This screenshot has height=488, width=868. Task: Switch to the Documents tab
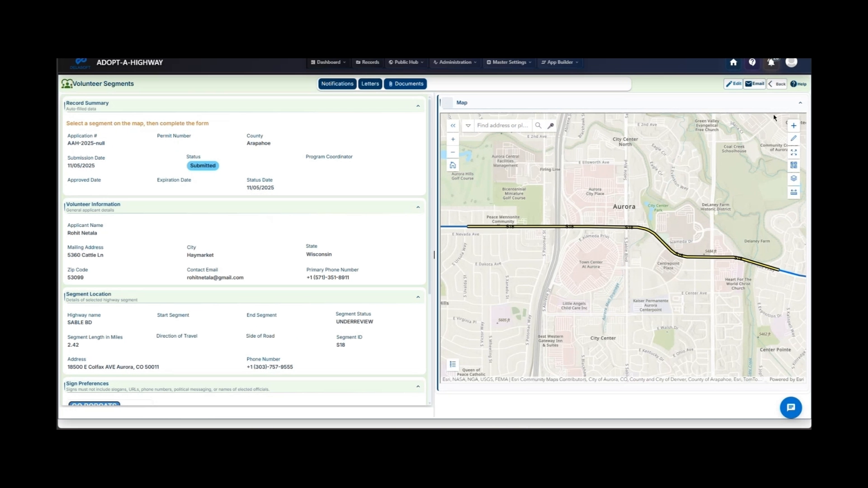click(x=405, y=84)
